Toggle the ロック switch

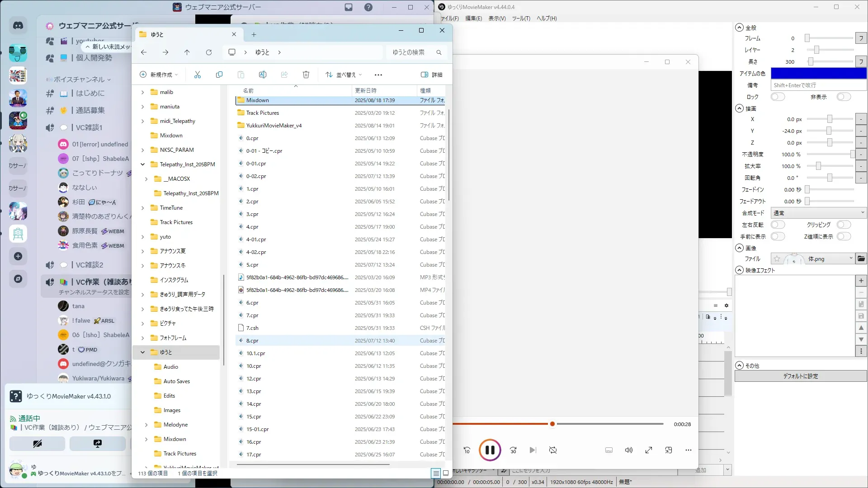point(778,97)
